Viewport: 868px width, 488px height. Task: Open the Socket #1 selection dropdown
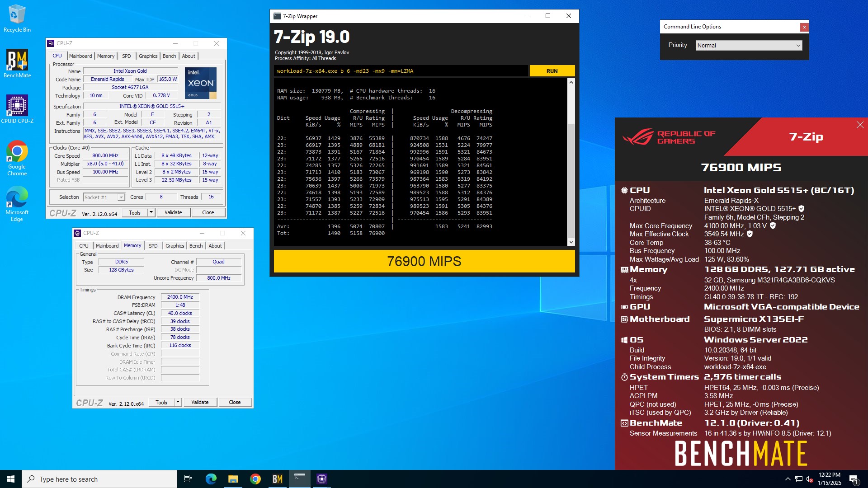coord(104,197)
